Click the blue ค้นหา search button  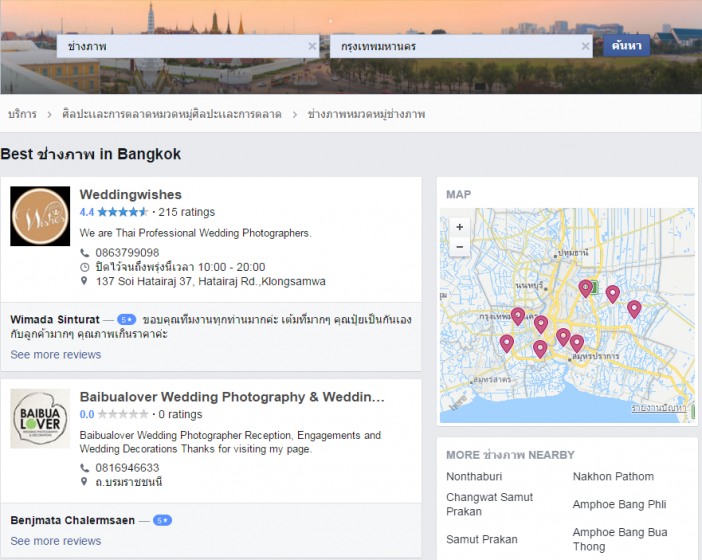[626, 46]
